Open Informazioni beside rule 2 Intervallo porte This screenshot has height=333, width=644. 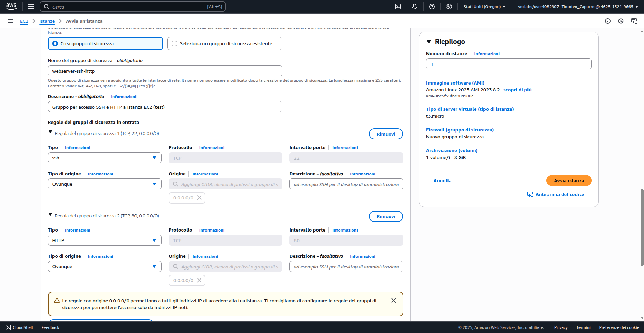tap(345, 230)
